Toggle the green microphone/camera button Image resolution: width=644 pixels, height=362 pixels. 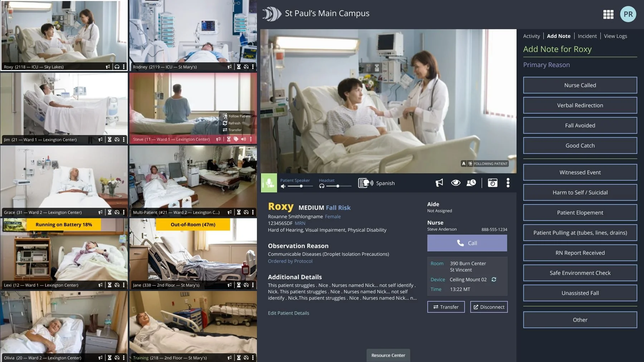[269, 183]
